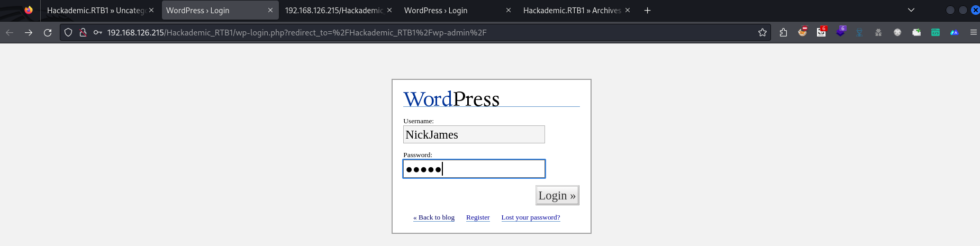Open Lost your password? link
Screen dimensions: 980x246
531,217
